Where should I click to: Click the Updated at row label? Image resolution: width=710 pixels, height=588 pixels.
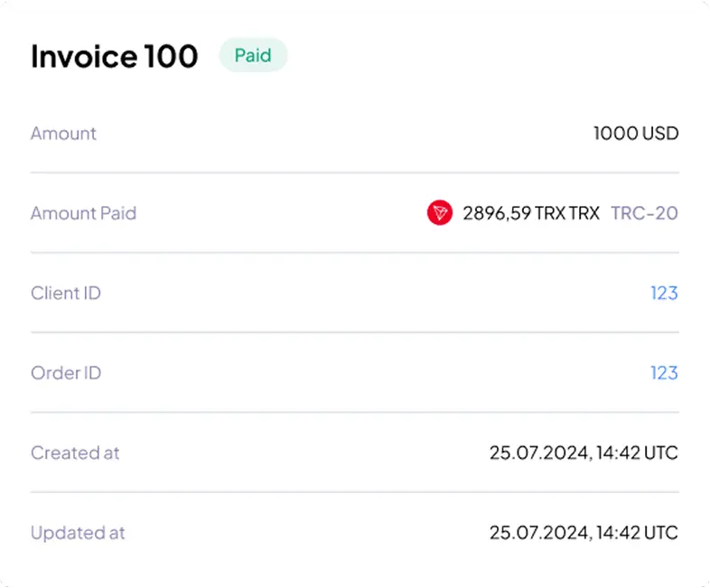coord(78,533)
